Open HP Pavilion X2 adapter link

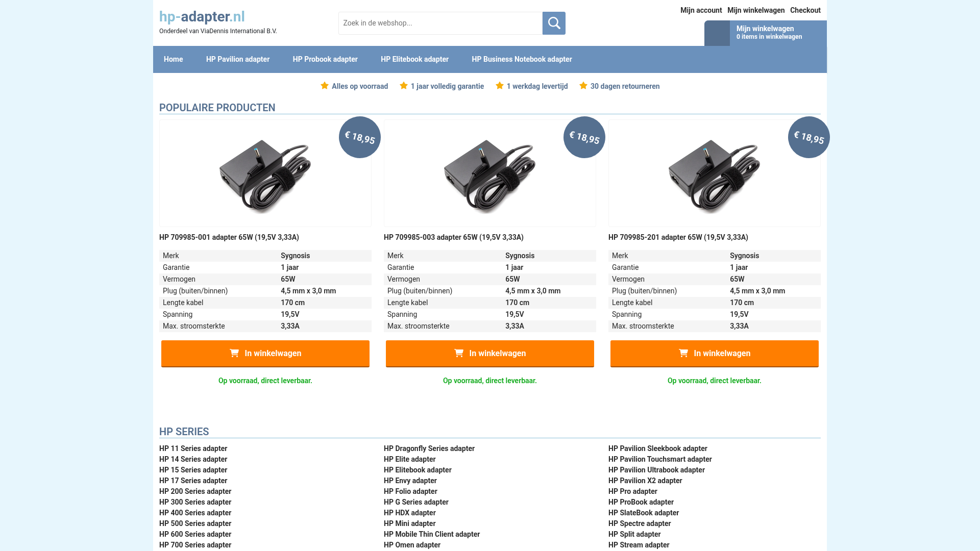click(645, 481)
